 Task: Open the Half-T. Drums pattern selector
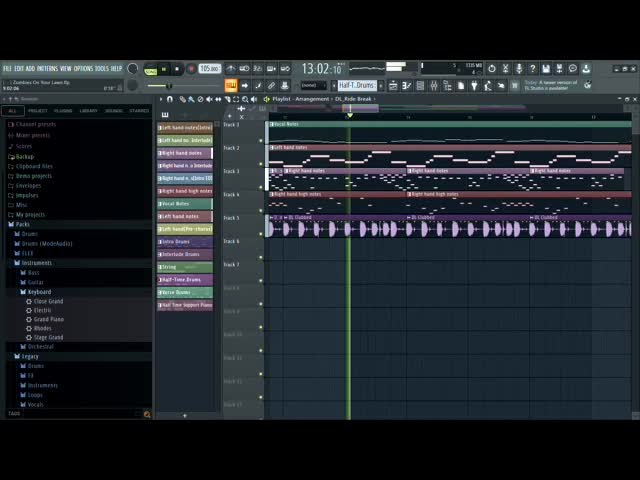click(x=357, y=85)
